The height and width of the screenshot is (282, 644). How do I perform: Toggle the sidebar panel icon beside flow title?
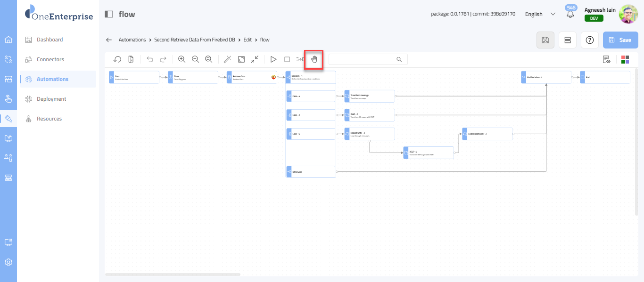(x=109, y=14)
